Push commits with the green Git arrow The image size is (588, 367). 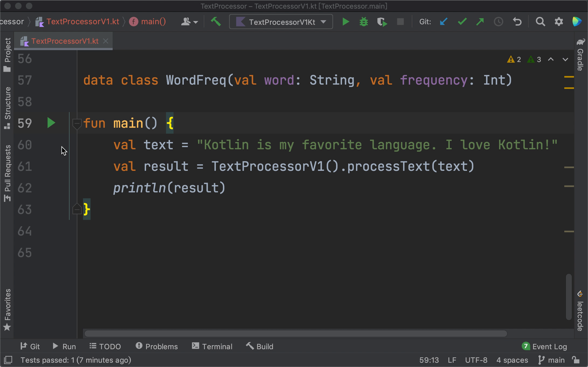coord(480,22)
